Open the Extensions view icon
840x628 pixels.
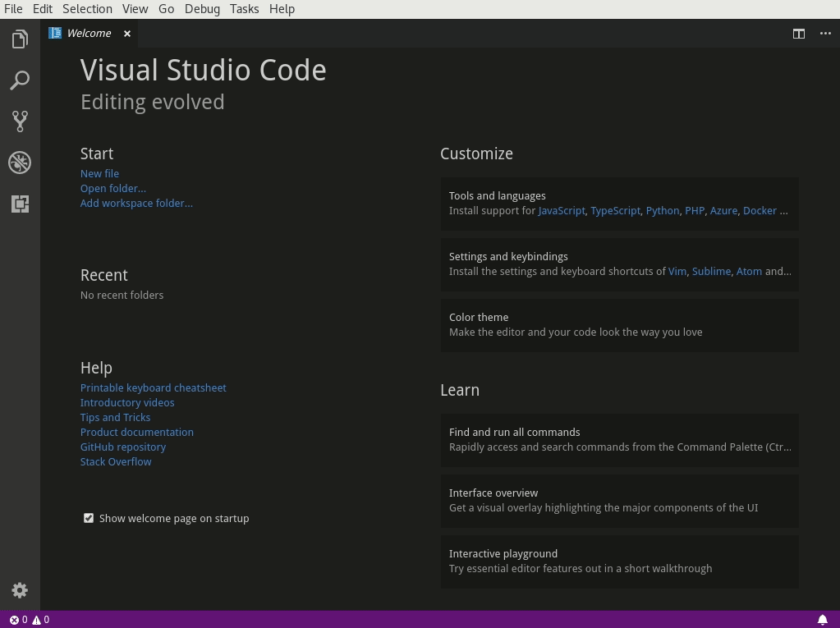click(x=20, y=204)
